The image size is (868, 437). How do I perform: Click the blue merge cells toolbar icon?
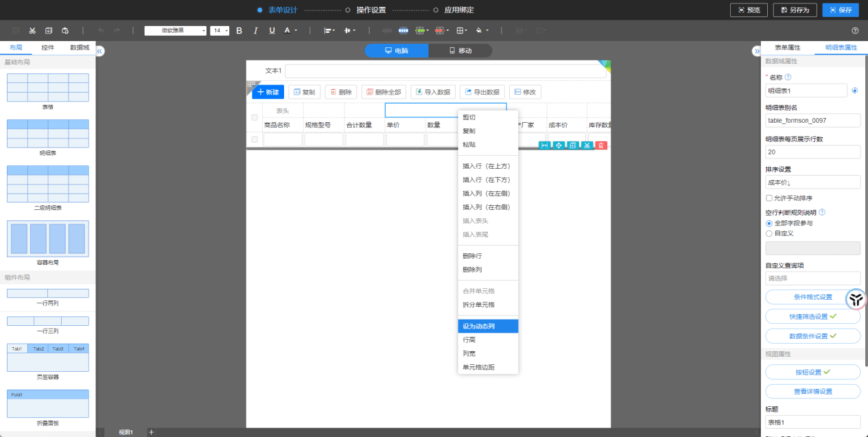[x=403, y=31]
